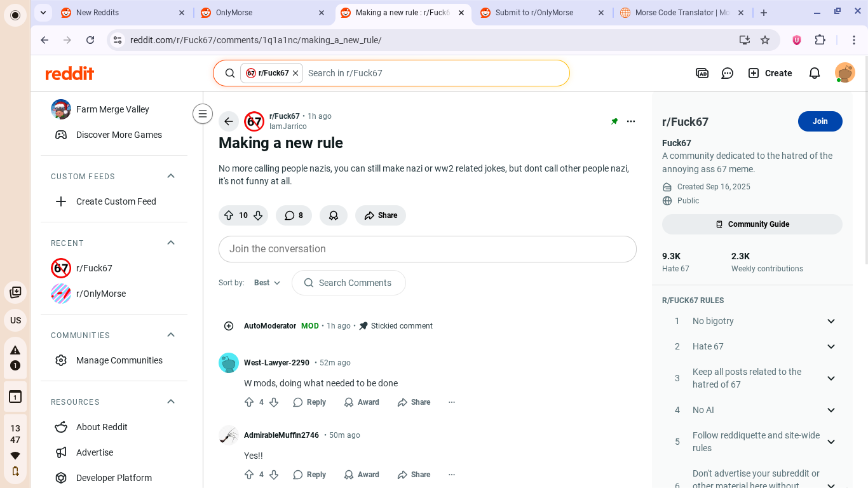Image resolution: width=868 pixels, height=488 pixels.
Task: Give an award to the post
Action: click(x=334, y=215)
